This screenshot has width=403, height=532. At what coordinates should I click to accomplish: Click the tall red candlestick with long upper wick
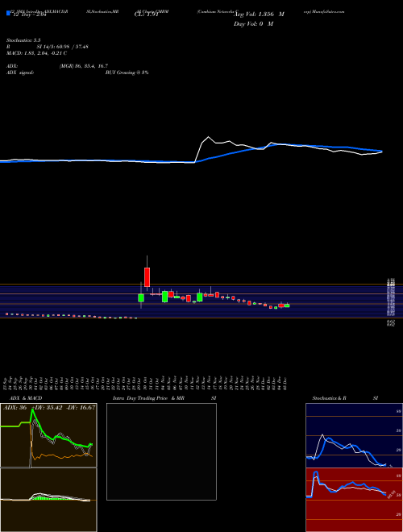pyautogui.click(x=147, y=276)
